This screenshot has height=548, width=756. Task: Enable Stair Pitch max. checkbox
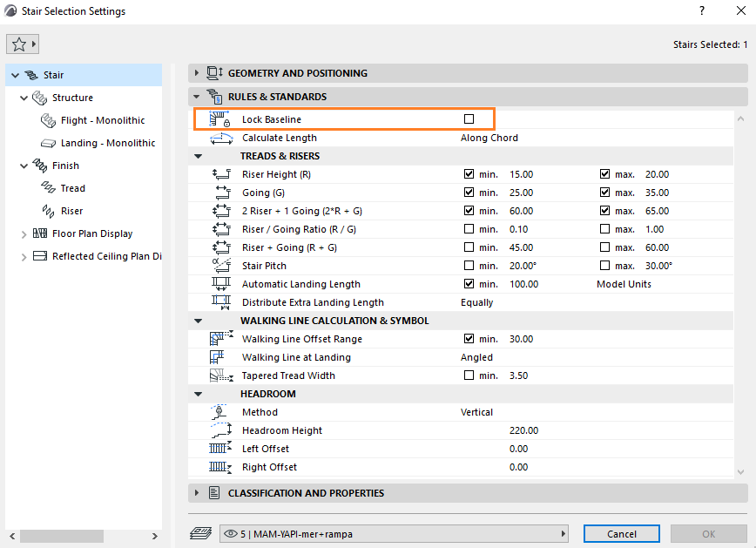point(605,266)
